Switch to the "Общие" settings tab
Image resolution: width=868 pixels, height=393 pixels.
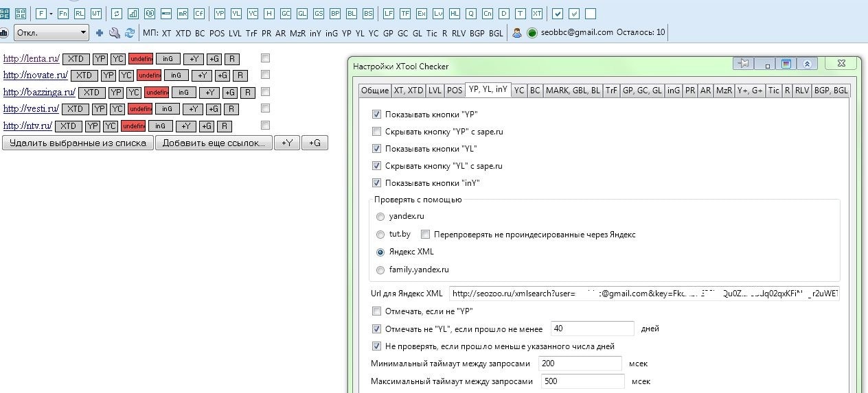pyautogui.click(x=374, y=90)
